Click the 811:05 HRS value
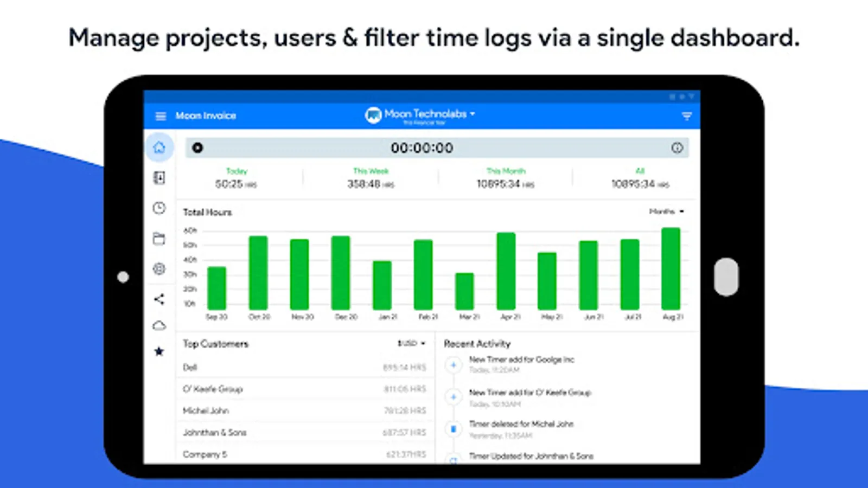Image resolution: width=868 pixels, height=488 pixels. click(x=405, y=389)
